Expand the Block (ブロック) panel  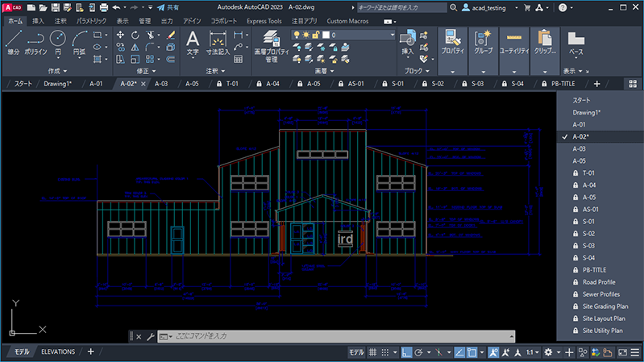coord(417,71)
